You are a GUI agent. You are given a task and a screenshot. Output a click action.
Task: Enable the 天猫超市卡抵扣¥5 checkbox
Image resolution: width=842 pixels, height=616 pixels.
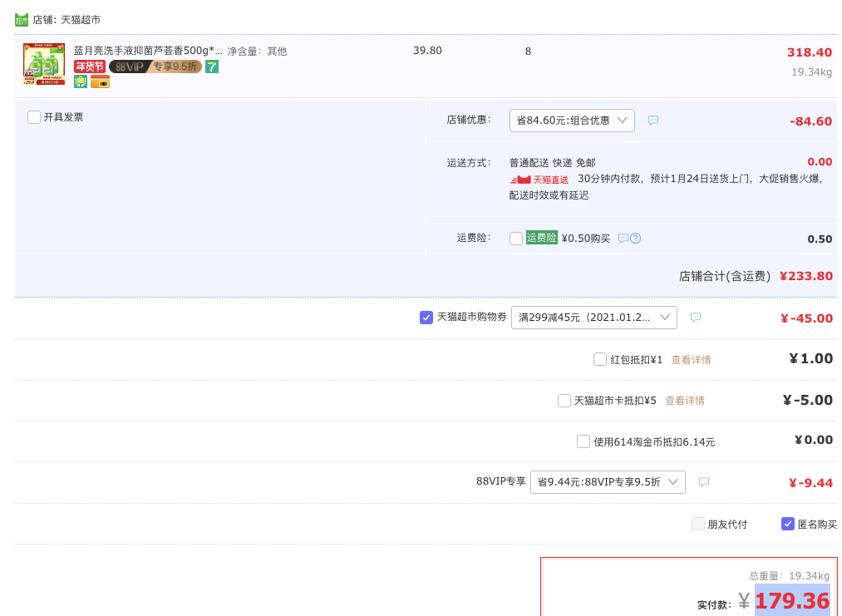pyautogui.click(x=564, y=401)
